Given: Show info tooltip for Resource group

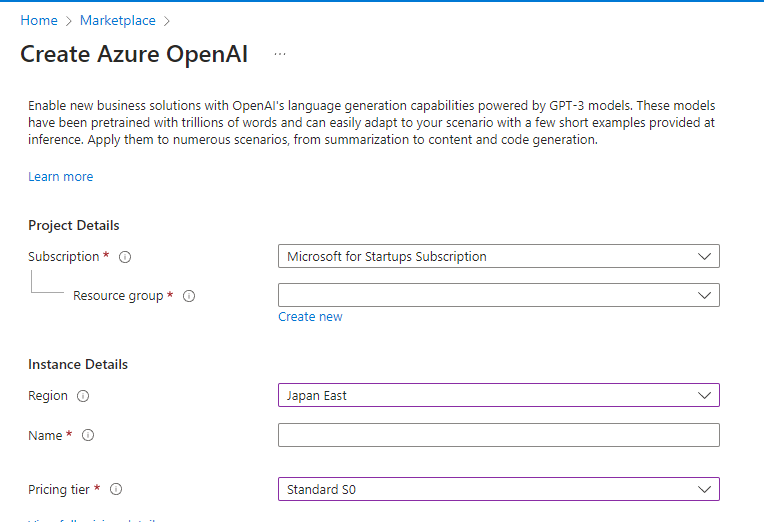Looking at the screenshot, I should point(189,296).
